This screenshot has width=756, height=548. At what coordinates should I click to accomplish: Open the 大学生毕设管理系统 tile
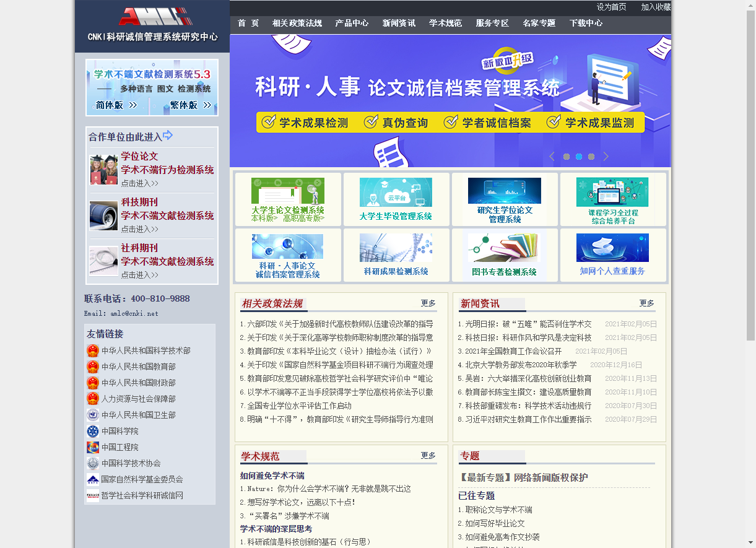click(x=396, y=199)
